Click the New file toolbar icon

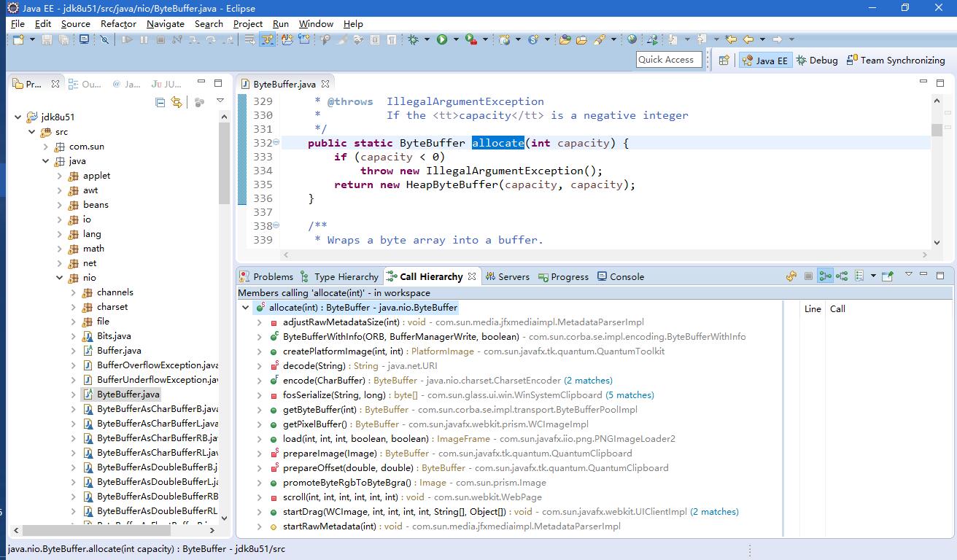(18, 39)
